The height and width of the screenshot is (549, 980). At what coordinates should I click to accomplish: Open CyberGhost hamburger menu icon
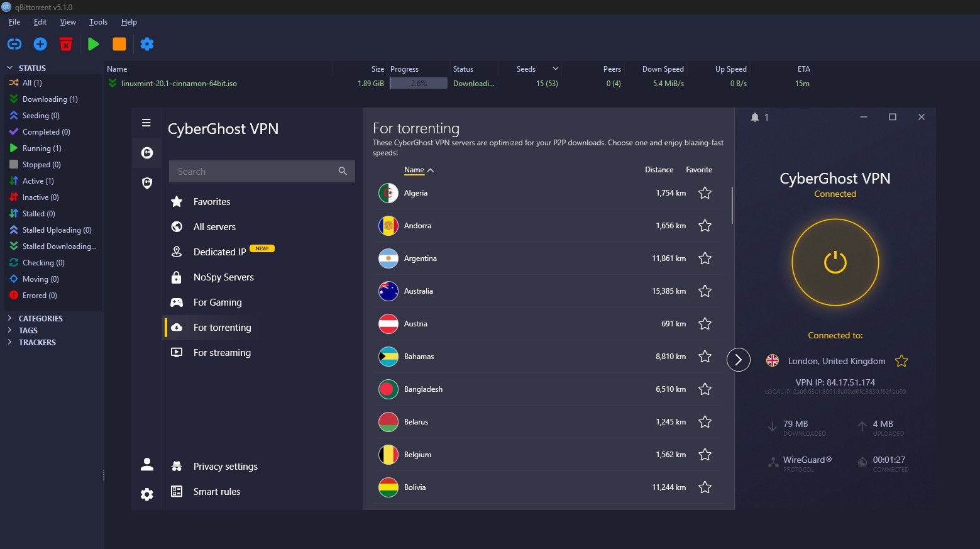pos(146,123)
